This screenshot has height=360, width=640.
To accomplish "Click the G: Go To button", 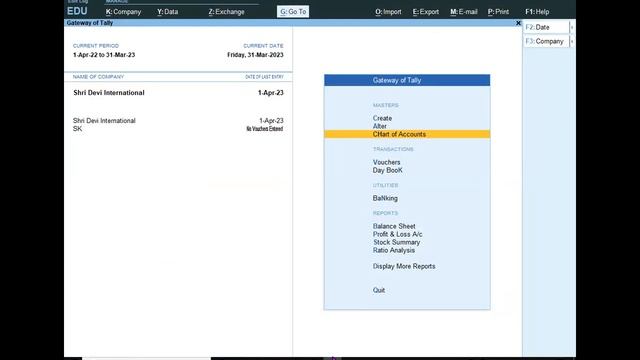I will (293, 12).
